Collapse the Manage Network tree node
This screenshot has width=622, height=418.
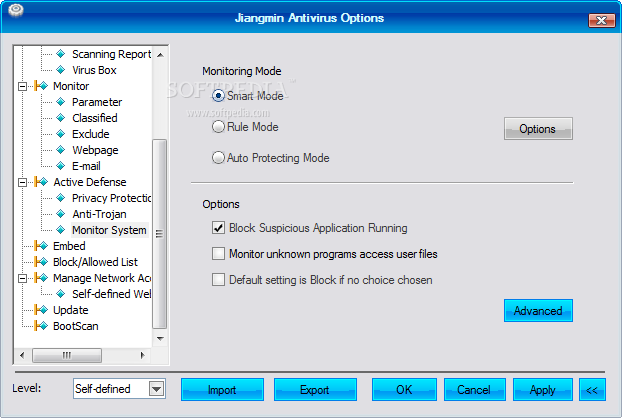pyautogui.click(x=23, y=278)
